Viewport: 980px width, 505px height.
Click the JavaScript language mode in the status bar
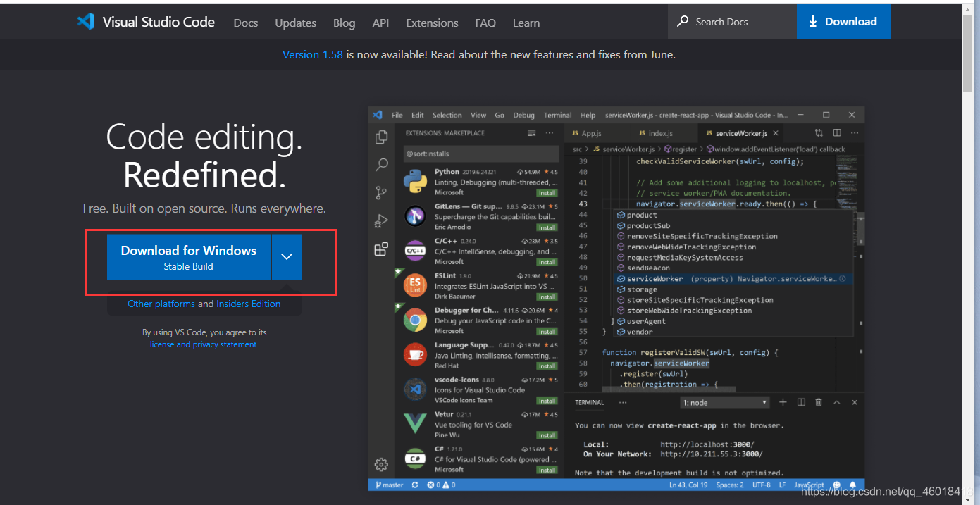[x=810, y=485]
